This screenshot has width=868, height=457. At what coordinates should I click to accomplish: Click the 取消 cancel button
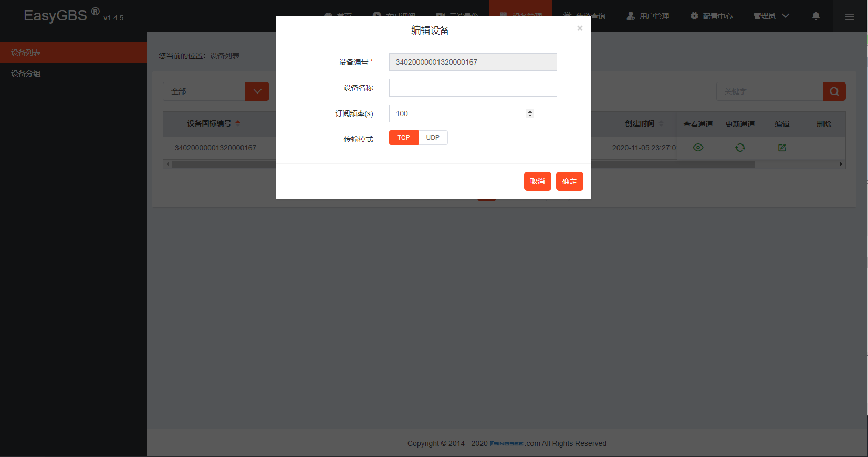(537, 181)
